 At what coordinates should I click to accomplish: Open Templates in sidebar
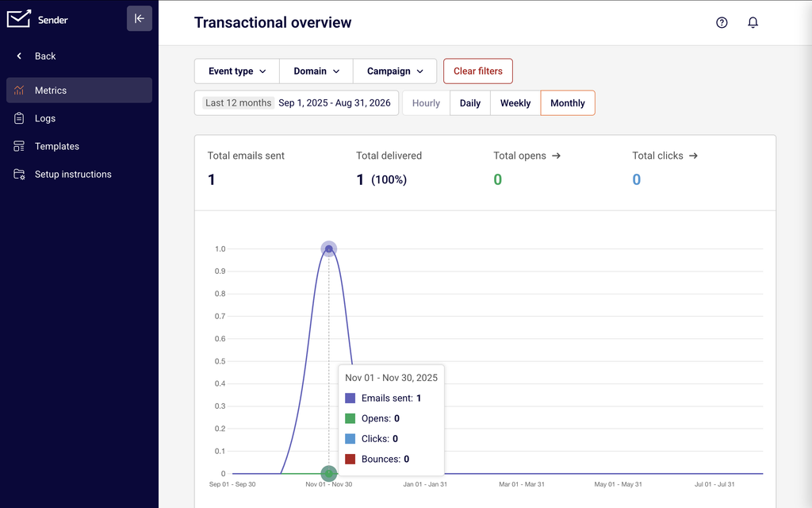pos(79,146)
